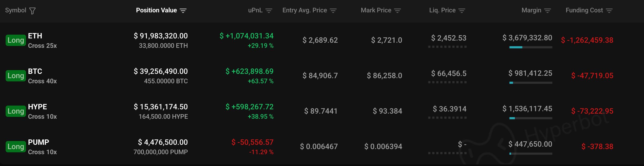Viewport: 644px width, 166px height.
Task: Sort by Position Value icon
Action: [x=183, y=11]
